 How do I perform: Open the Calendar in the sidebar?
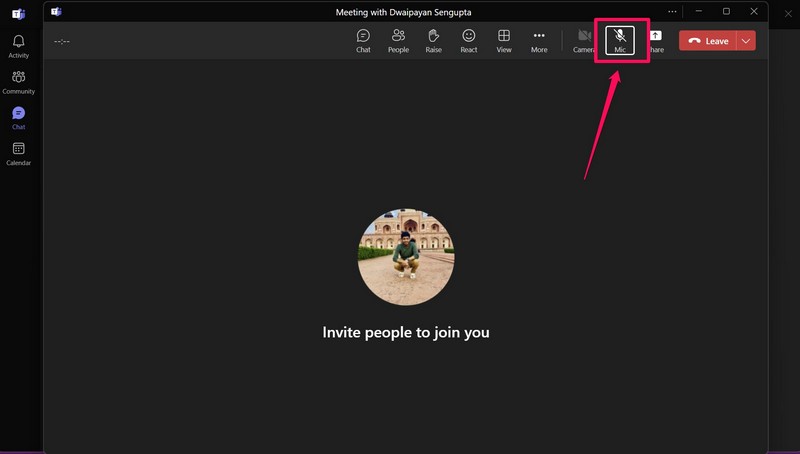(x=18, y=153)
